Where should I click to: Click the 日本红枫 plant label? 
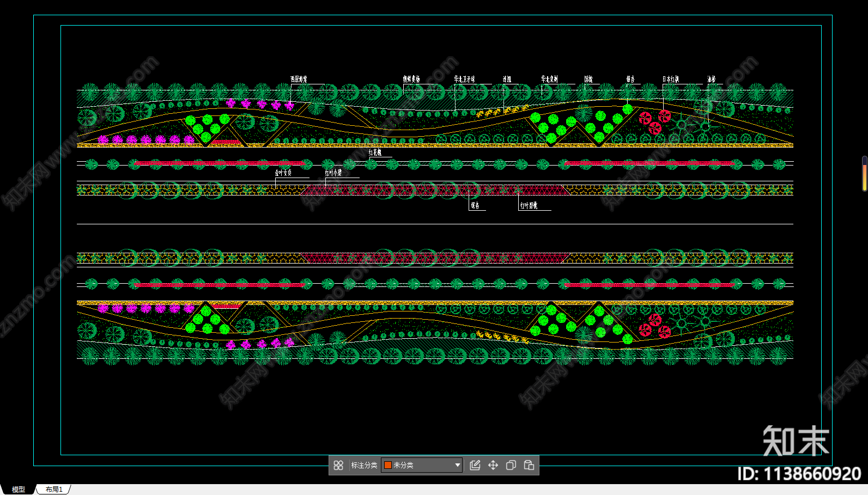670,80
